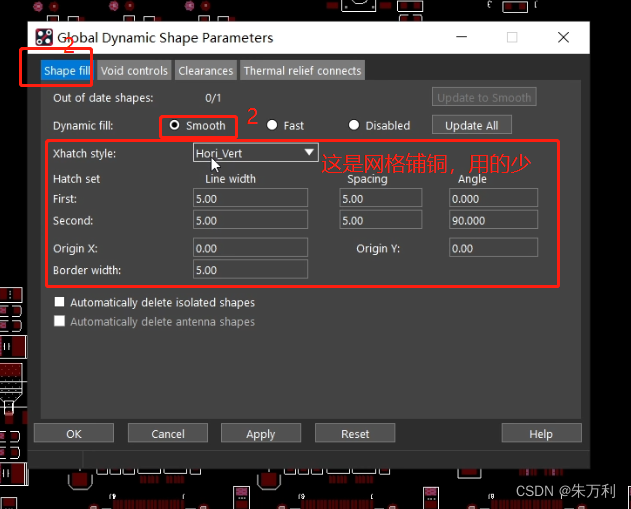631x509 pixels.
Task: Click the OK button
Action: (74, 434)
